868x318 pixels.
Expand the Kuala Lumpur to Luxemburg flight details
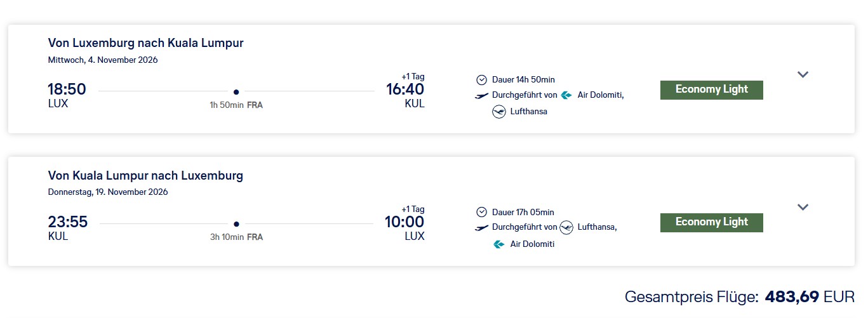(803, 207)
